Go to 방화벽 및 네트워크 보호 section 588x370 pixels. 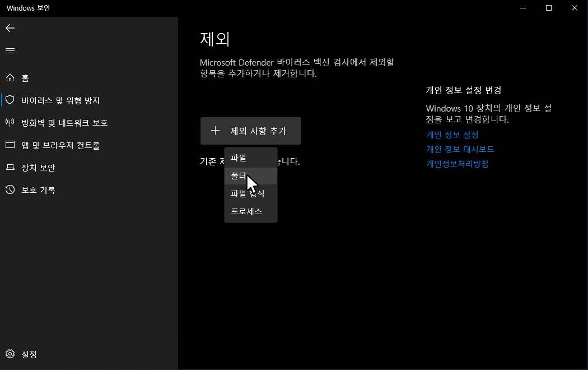(x=64, y=123)
